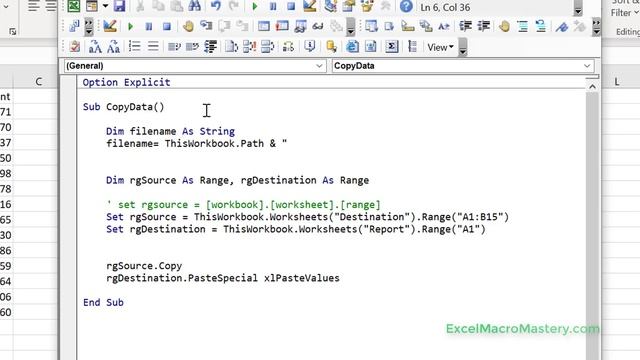Click the List Constants icon
The width and height of the screenshot is (640, 360).
(389, 27)
